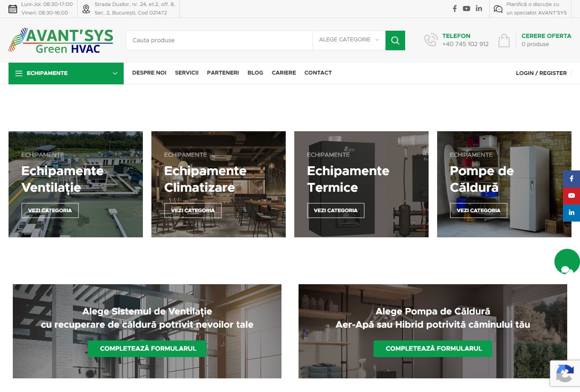Click COMPLETEAZĂ FORMULARUL for Sistemul de Ventilație
The image size is (580, 392).
tap(148, 349)
